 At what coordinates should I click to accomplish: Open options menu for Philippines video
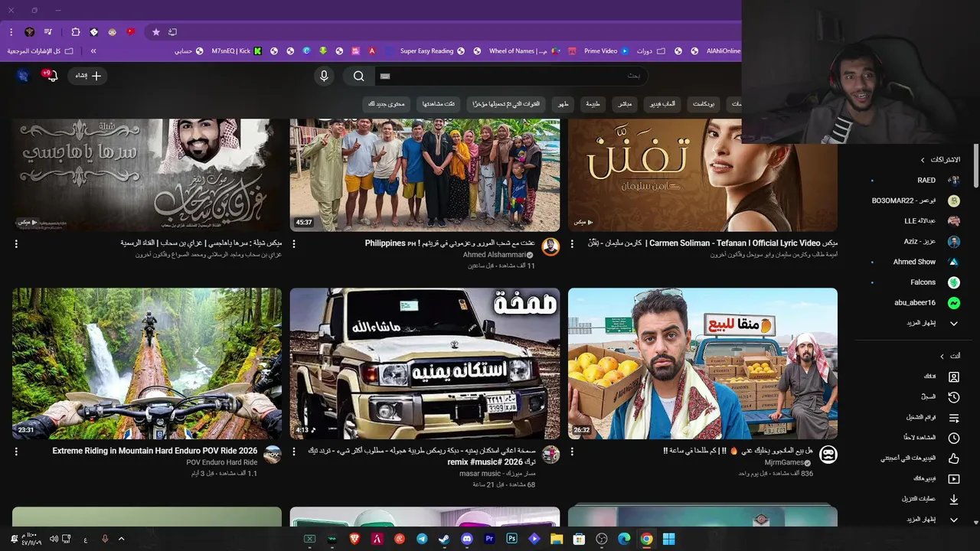tap(294, 243)
